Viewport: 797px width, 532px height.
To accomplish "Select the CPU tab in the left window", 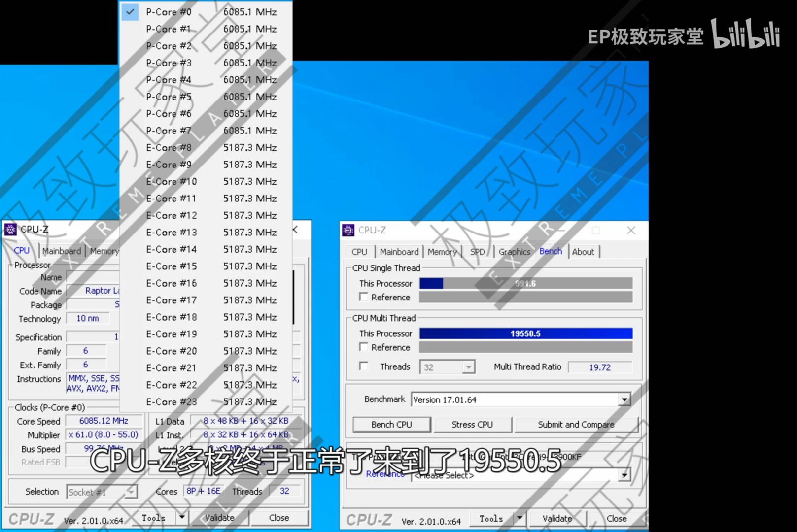I will 22,250.
